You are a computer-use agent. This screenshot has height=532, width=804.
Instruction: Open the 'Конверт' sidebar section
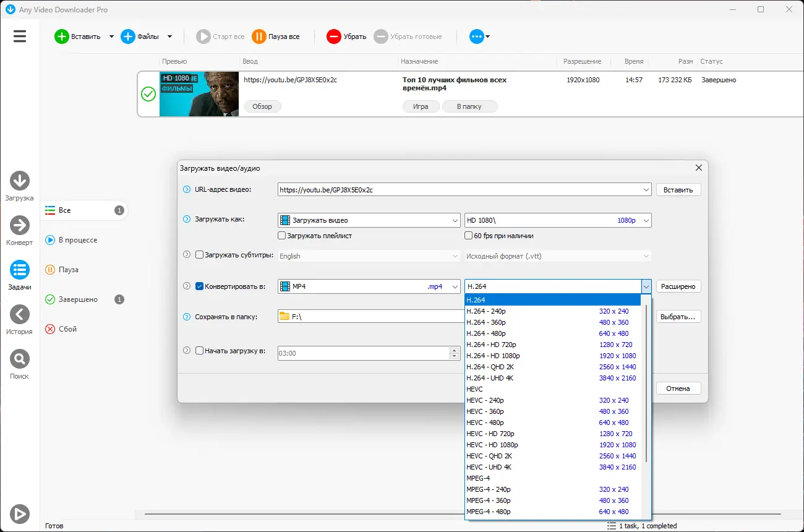click(x=20, y=231)
